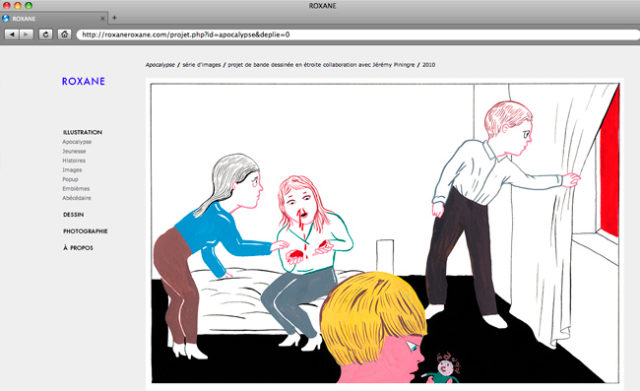Expand the PHOTOGRAPHIE menu section
The height and width of the screenshot is (391, 640).
pos(85,231)
